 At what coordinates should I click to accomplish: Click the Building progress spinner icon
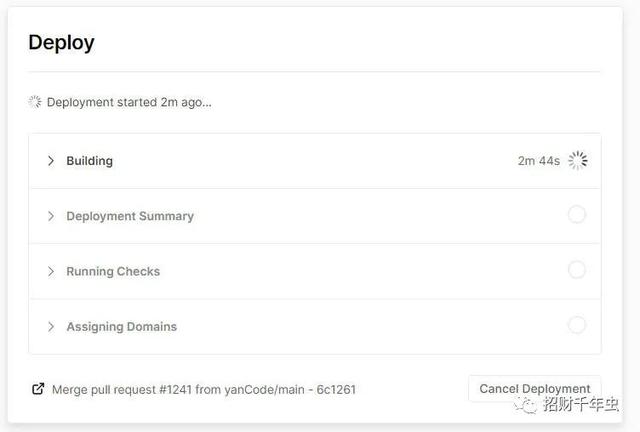click(x=577, y=161)
